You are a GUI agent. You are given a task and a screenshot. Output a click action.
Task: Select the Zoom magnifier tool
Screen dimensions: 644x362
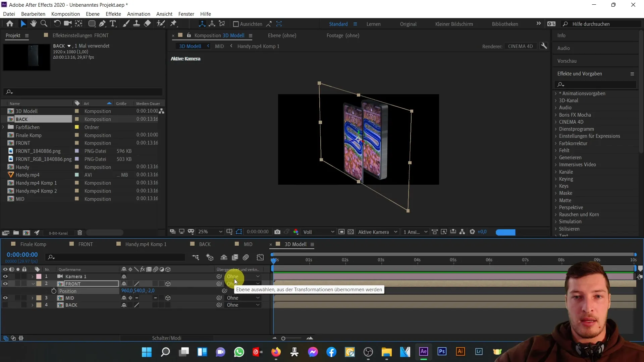(44, 24)
